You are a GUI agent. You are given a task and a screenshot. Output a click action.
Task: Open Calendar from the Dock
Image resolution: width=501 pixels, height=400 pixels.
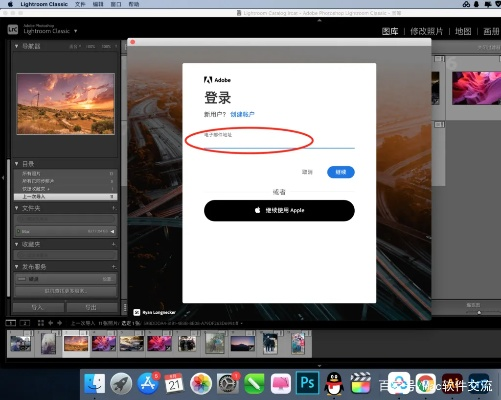[x=174, y=383]
